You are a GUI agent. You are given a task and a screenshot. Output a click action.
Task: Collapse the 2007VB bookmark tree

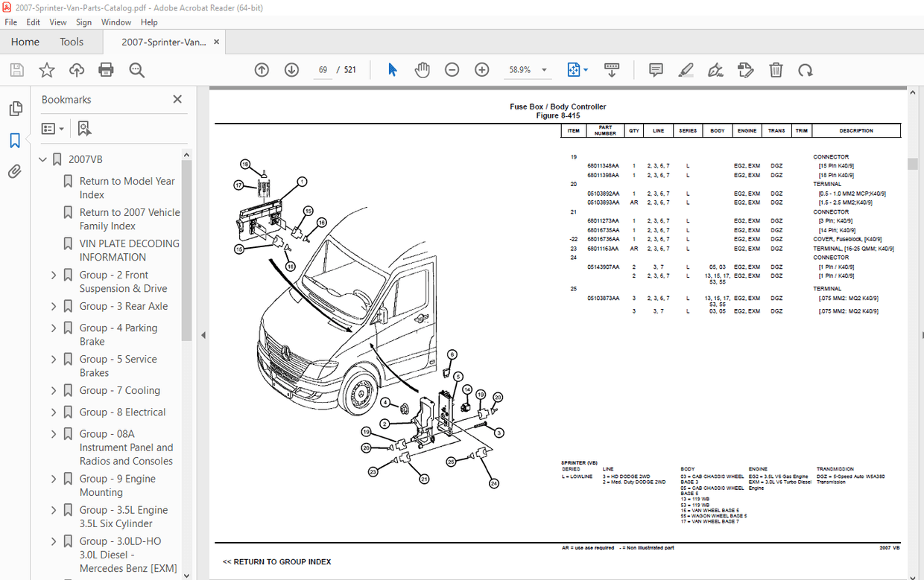[42, 159]
